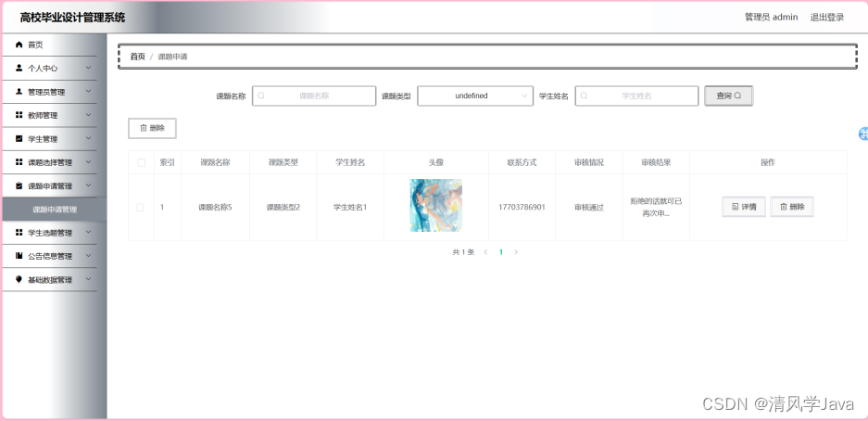The height and width of the screenshot is (421, 868).
Task: Click the chart icon beside 学生管理
Action: pyautogui.click(x=19, y=138)
